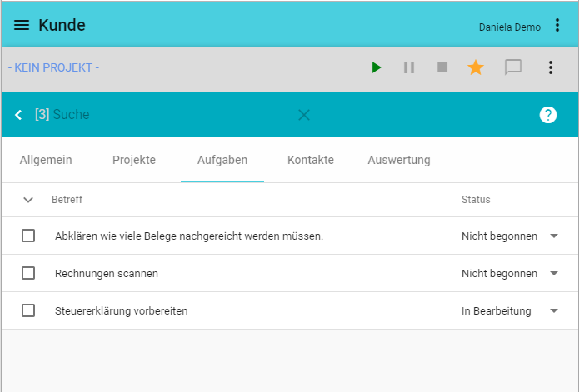
Task: Click the orange favorites star icon
Action: click(476, 67)
